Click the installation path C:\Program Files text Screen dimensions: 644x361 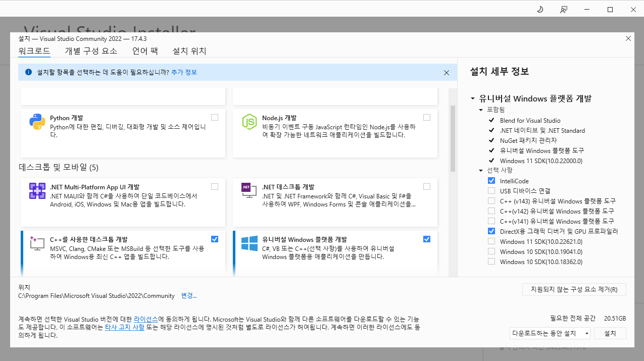96,296
